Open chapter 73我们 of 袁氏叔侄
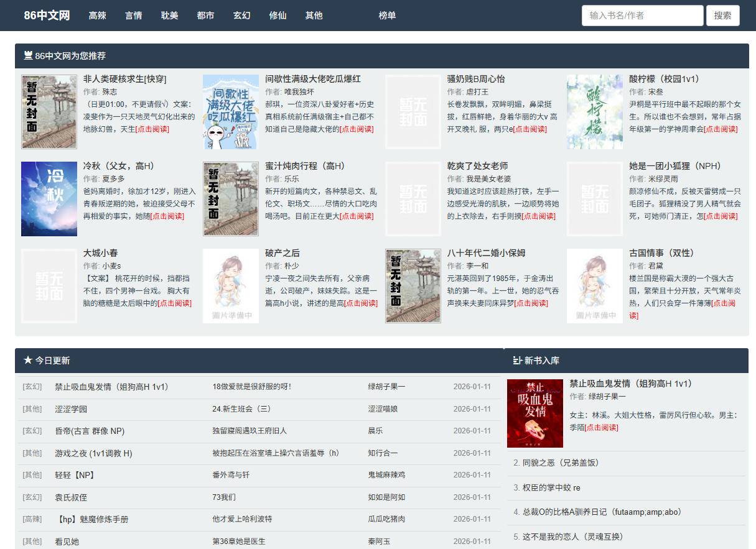 click(x=221, y=497)
